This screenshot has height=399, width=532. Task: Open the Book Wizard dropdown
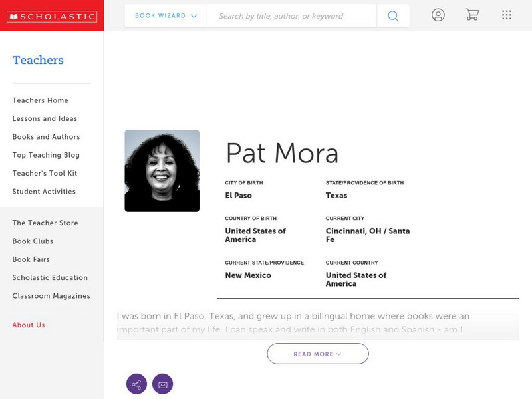[x=166, y=16]
